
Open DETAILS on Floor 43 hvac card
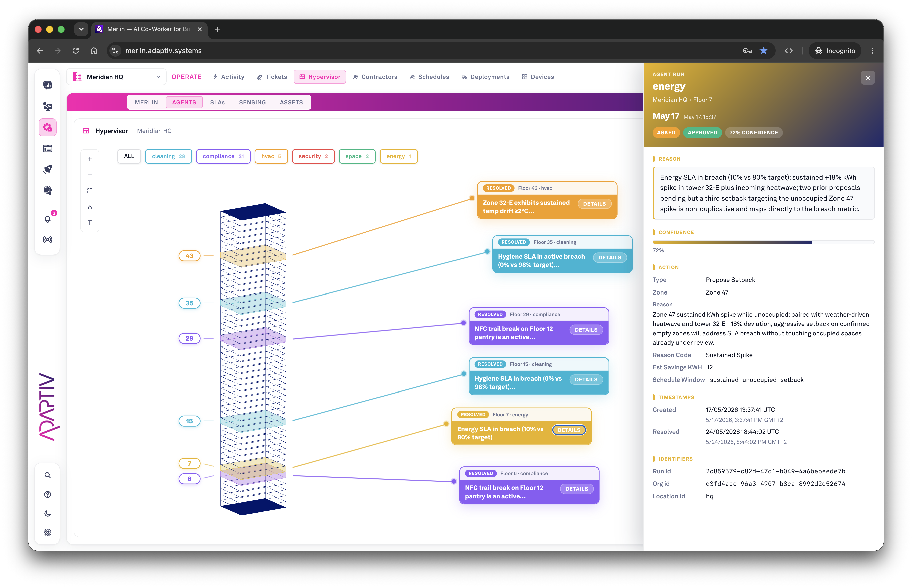[x=594, y=204]
